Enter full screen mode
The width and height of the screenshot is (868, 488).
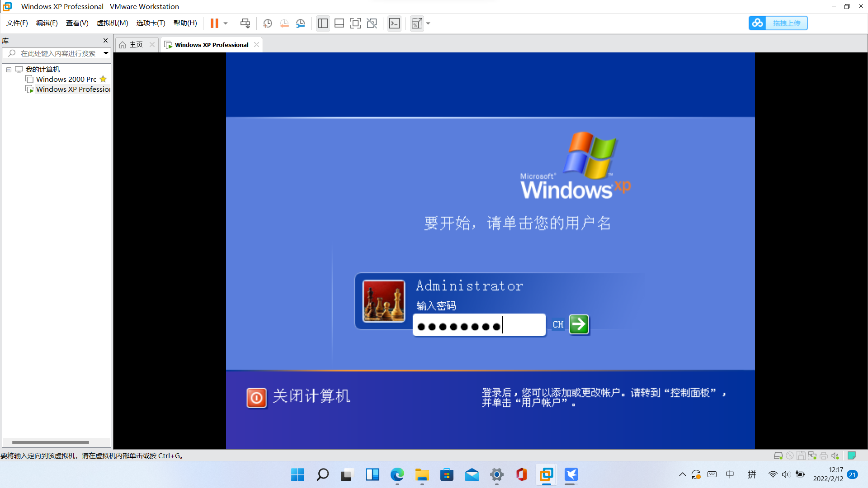[355, 23]
